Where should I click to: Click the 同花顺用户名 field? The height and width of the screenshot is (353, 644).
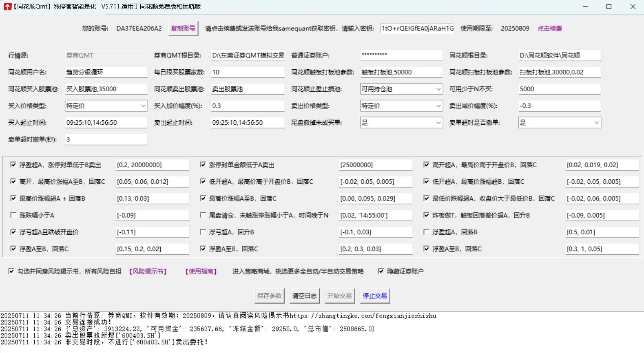[x=106, y=72]
